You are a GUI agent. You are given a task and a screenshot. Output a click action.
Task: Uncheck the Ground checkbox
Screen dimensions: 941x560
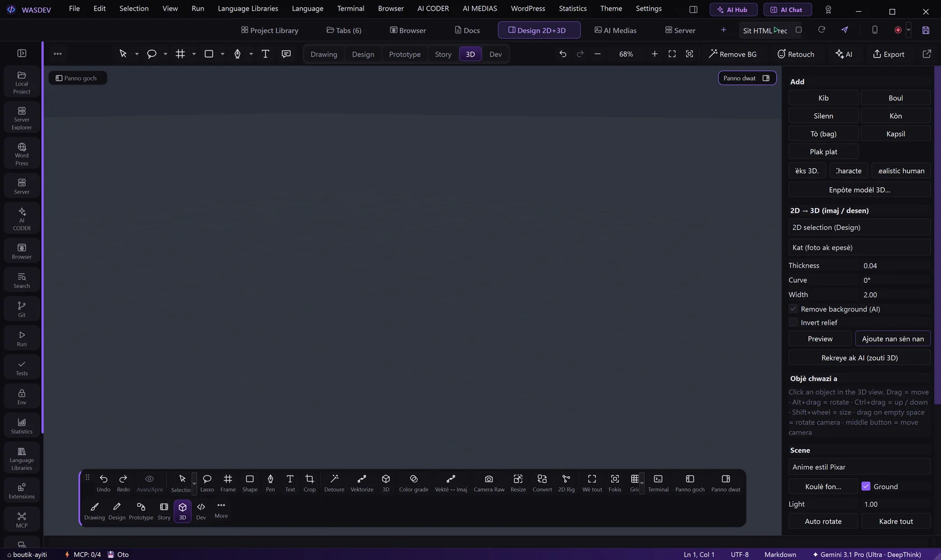point(866,486)
